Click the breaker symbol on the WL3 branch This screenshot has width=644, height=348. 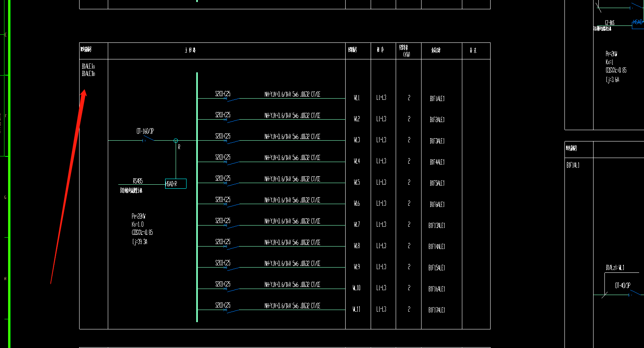pos(232,141)
